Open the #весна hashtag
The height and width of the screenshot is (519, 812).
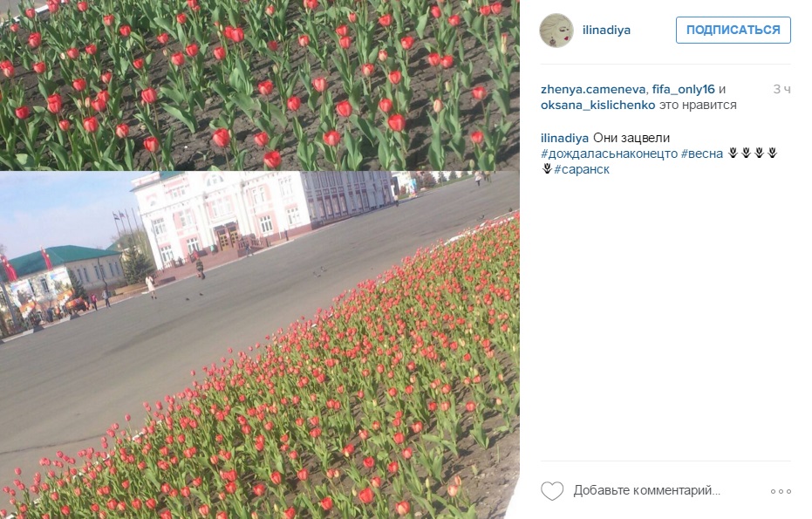[702, 154]
